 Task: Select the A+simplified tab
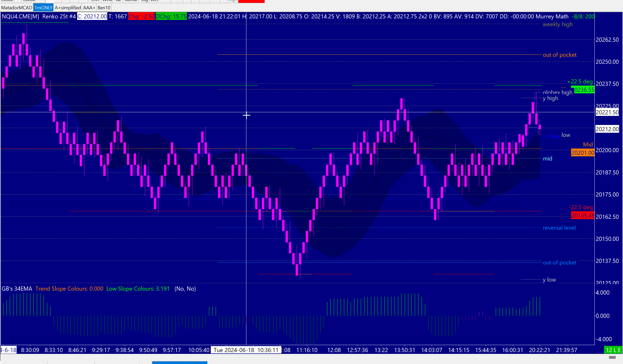coord(68,8)
